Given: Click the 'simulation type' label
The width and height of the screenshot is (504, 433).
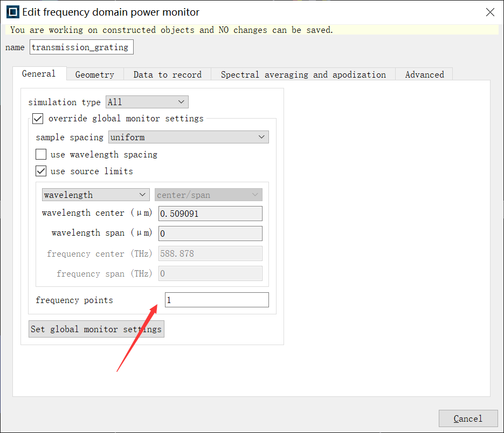Looking at the screenshot, I should pyautogui.click(x=64, y=102).
